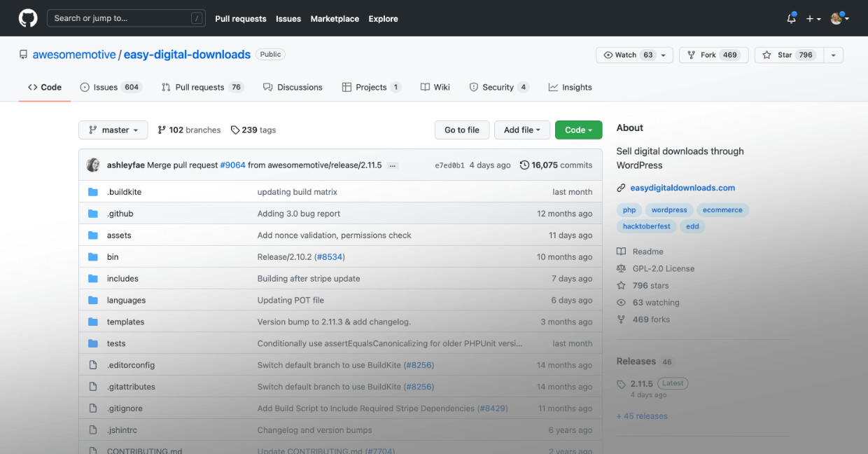Click the templates folder icon
Screen dimensions: 868x454
click(93, 322)
